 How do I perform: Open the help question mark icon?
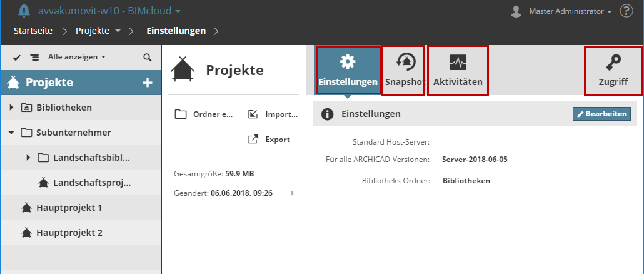[x=626, y=11]
